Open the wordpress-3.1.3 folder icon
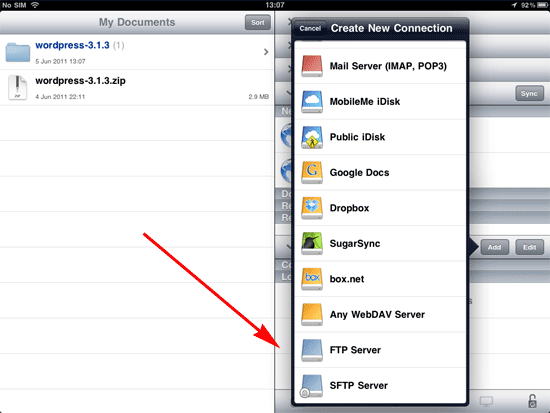Viewport: 550px width, 413px height. click(18, 52)
